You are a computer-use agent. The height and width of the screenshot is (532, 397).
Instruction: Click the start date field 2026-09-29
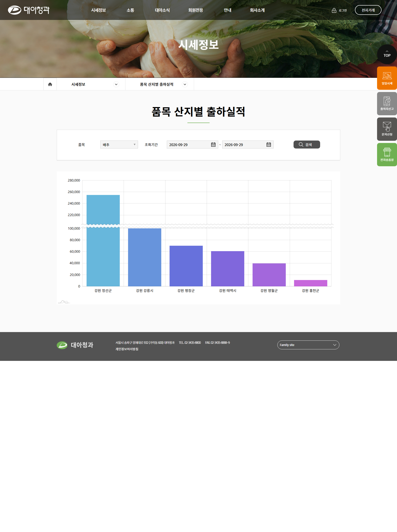[192, 145]
